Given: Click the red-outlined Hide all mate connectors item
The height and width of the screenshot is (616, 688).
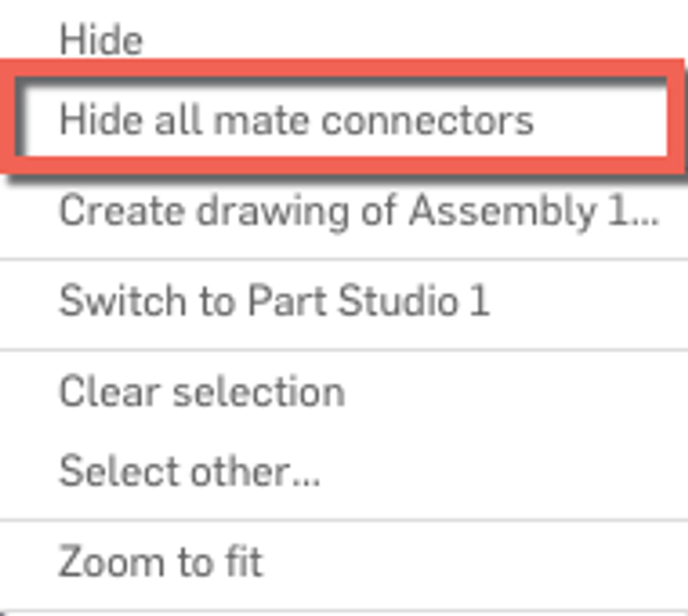Looking at the screenshot, I should pos(296,120).
